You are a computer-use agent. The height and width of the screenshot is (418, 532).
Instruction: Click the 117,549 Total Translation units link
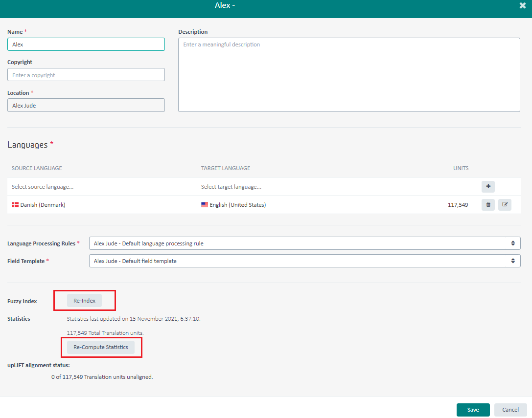tap(77, 333)
